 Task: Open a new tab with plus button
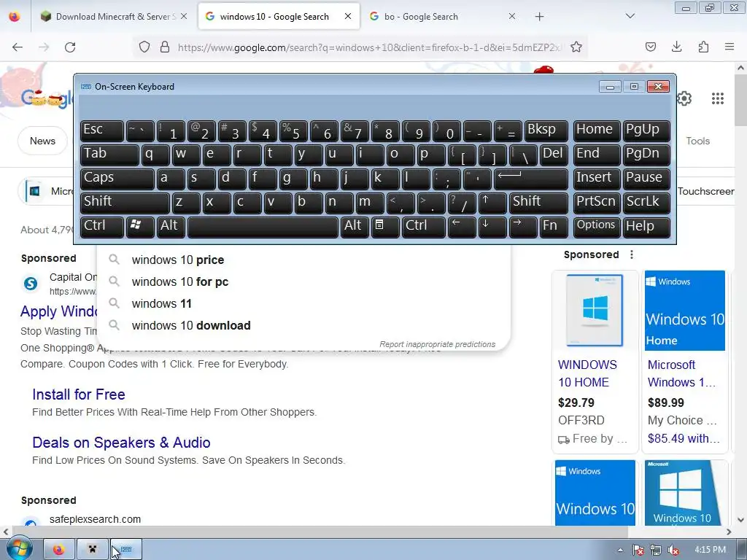click(539, 17)
